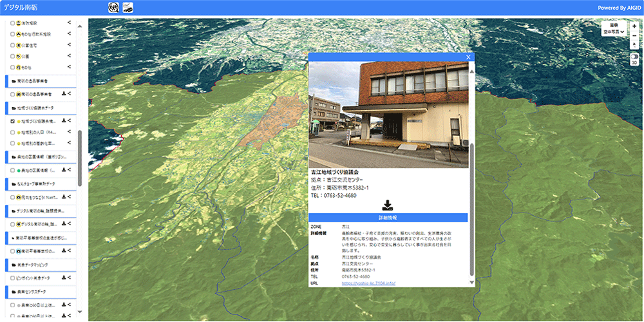
Task: Collapse the 農地の区画情報 folder
Action: point(41,157)
